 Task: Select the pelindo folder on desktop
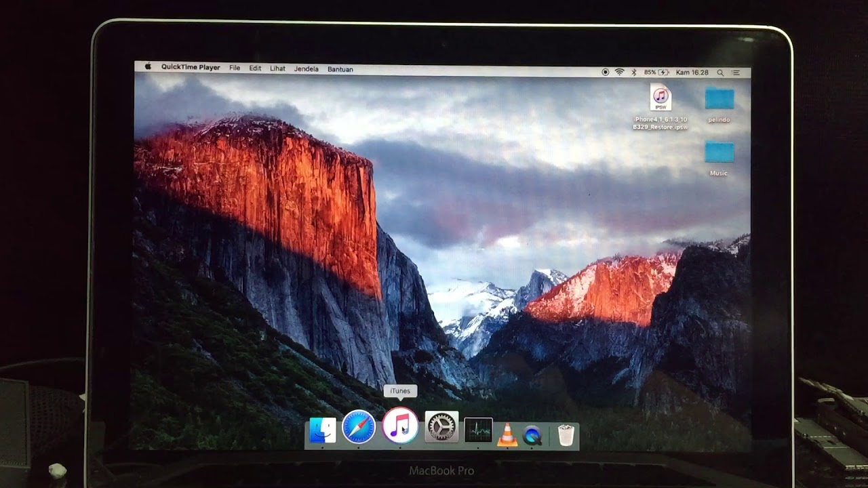click(719, 99)
